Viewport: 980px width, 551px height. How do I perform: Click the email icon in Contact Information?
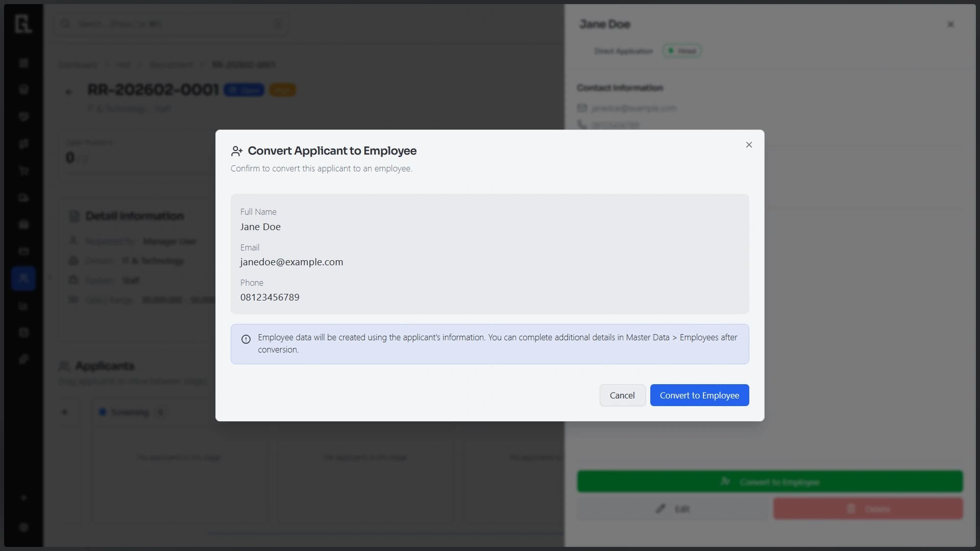(x=582, y=108)
